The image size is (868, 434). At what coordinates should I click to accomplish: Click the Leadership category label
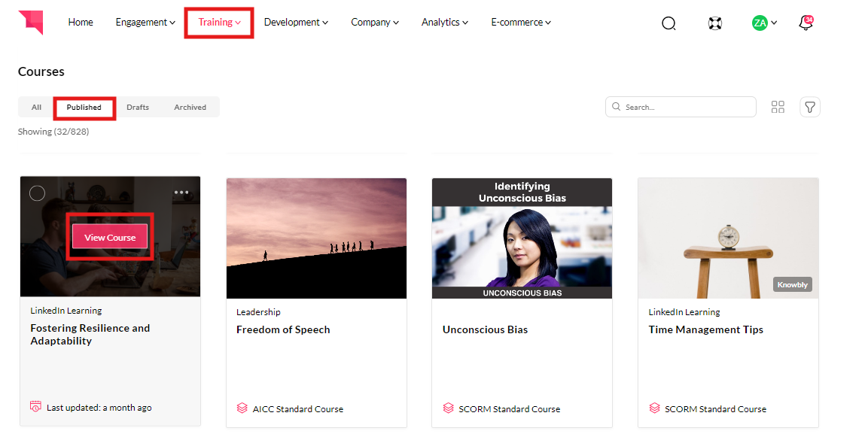click(x=258, y=312)
